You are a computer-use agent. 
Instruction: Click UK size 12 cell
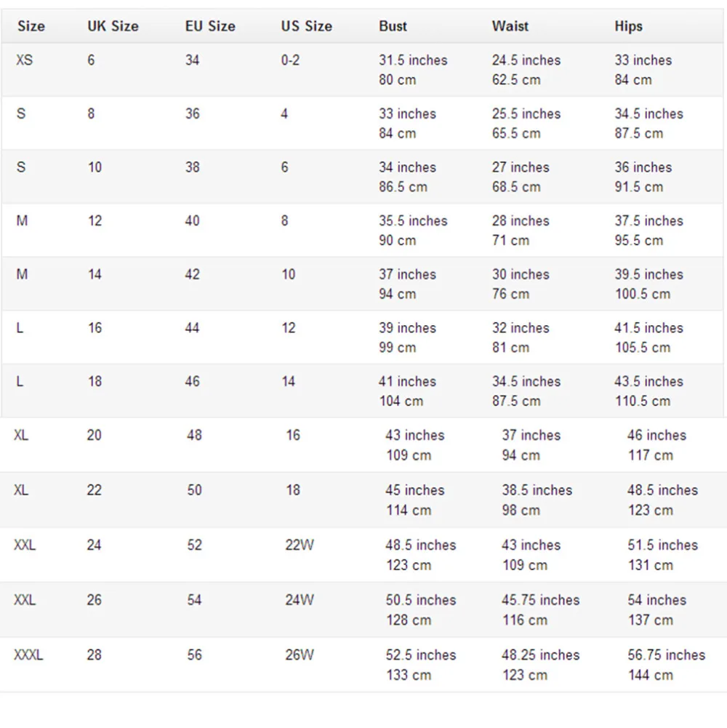(95, 221)
